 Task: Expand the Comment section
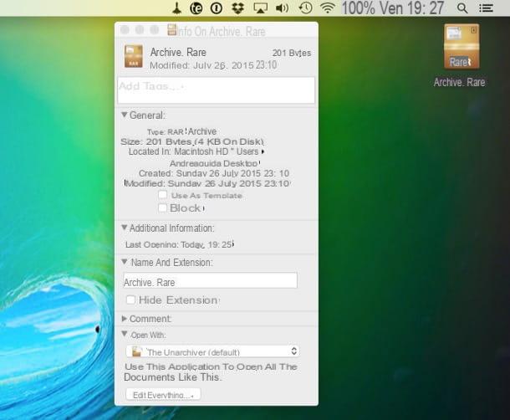coord(124,319)
